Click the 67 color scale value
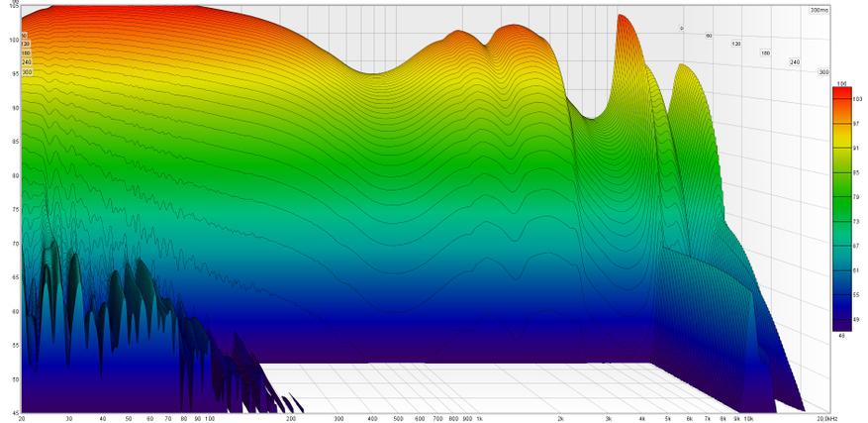 pos(857,246)
